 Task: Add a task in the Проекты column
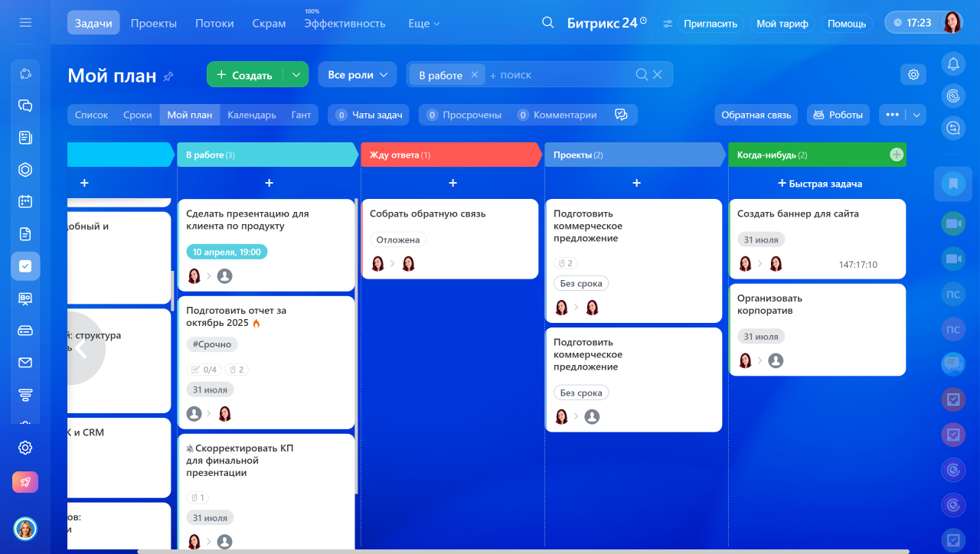(636, 184)
